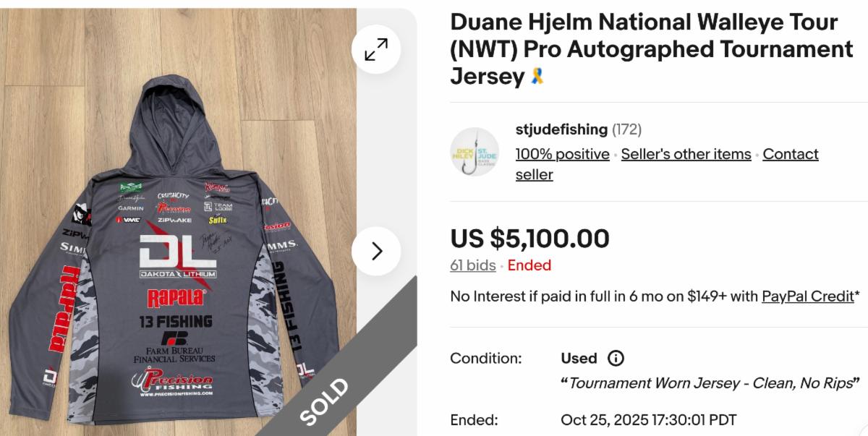Open the stjudefishing seller profile

pos(561,129)
